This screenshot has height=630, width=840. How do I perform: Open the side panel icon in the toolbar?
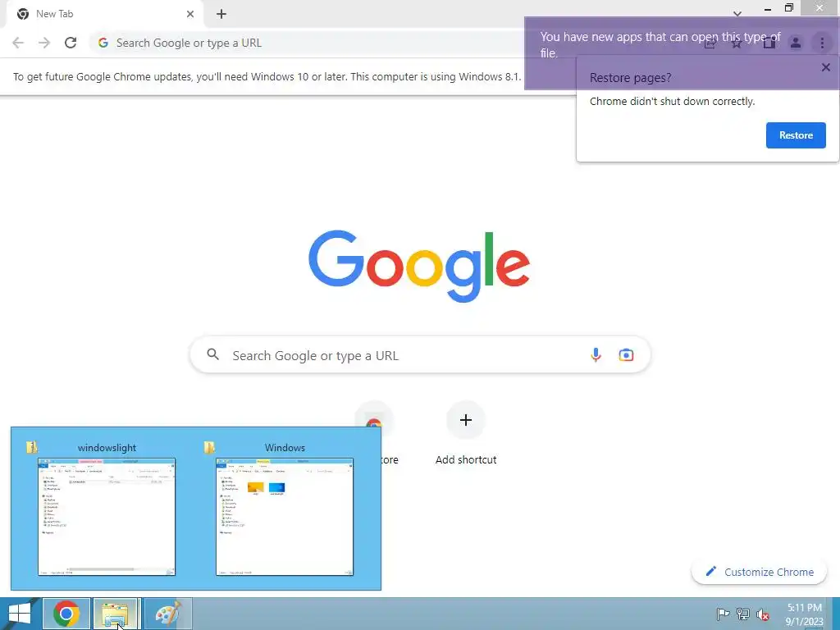pyautogui.click(x=769, y=43)
